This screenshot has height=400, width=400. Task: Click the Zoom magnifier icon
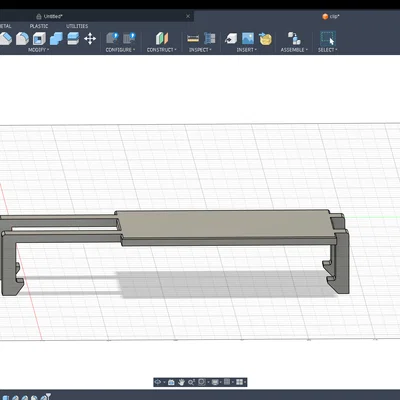(x=191, y=382)
